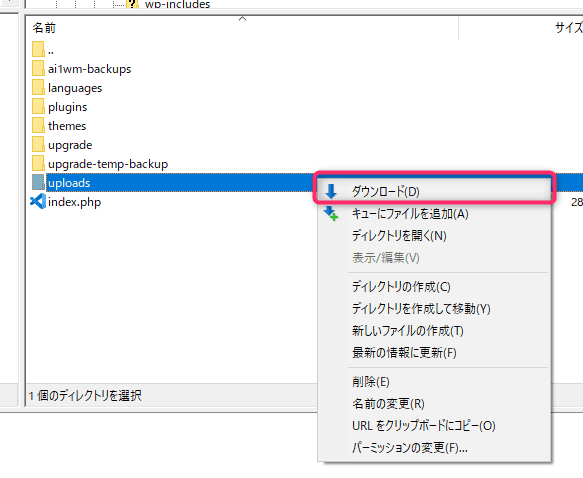This screenshot has height=478, width=583.
Task: Click the languages folder icon
Action: 38,88
